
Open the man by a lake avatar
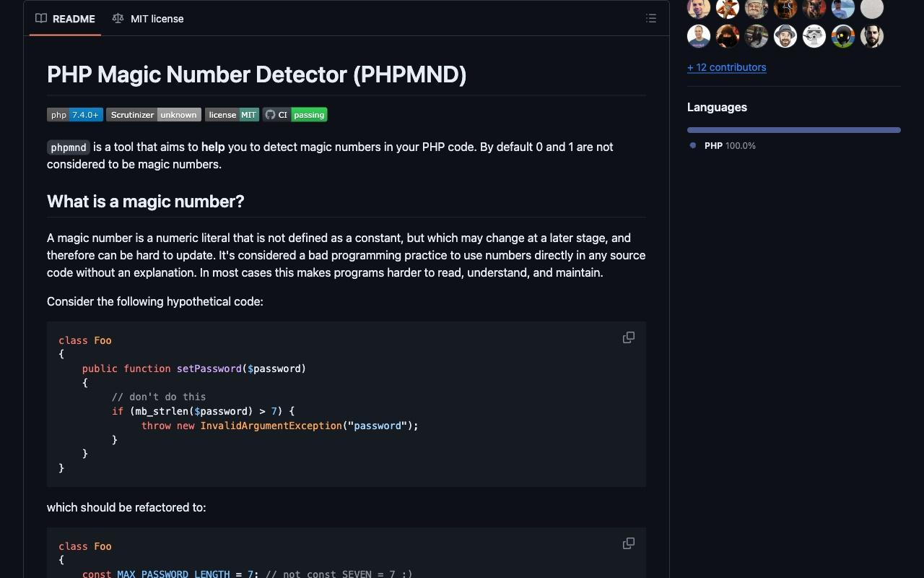coord(843,8)
